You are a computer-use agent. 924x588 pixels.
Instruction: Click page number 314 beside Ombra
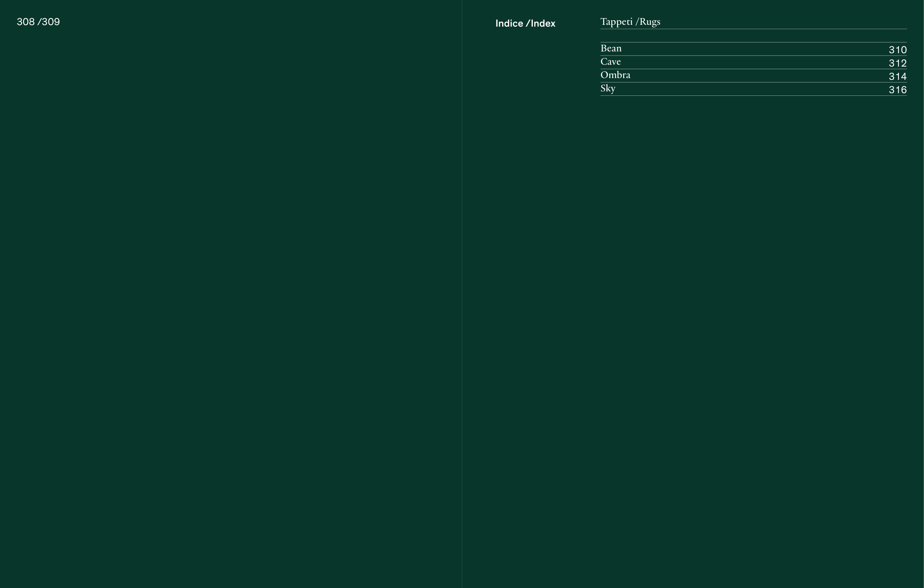tap(897, 77)
